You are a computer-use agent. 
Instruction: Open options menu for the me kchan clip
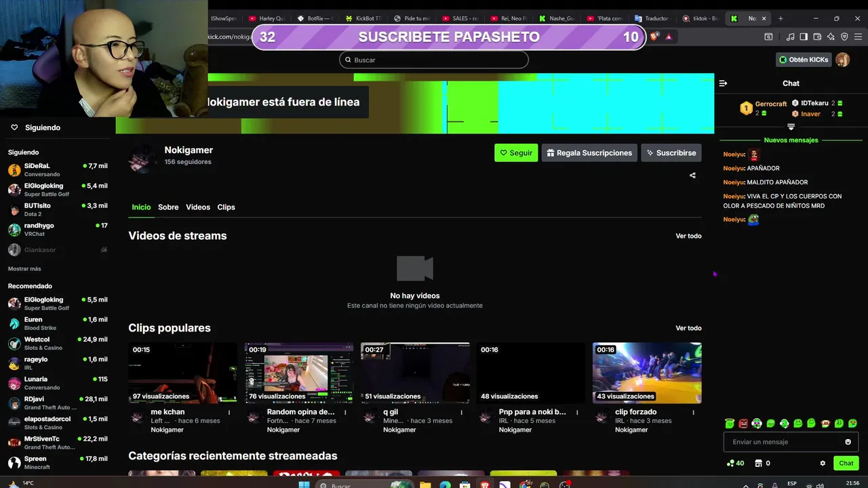click(x=229, y=412)
